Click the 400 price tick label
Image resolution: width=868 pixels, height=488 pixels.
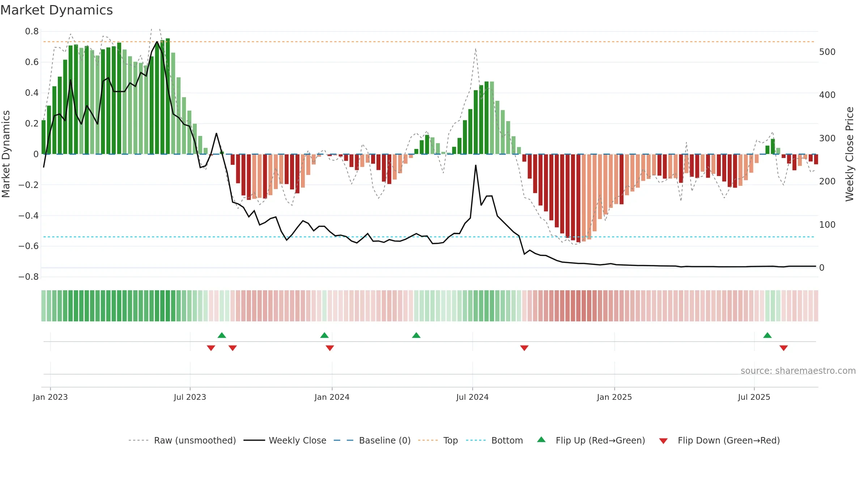click(x=827, y=95)
